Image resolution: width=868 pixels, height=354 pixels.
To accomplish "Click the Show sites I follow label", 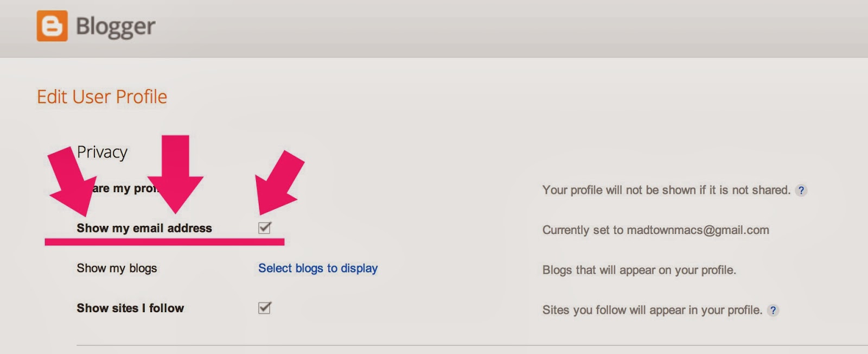I will coord(130,308).
